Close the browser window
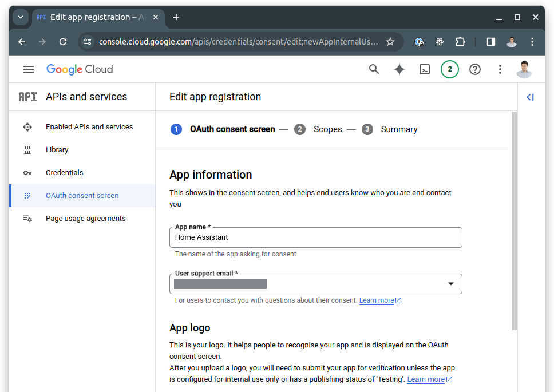The height and width of the screenshot is (392, 554). pos(536,17)
